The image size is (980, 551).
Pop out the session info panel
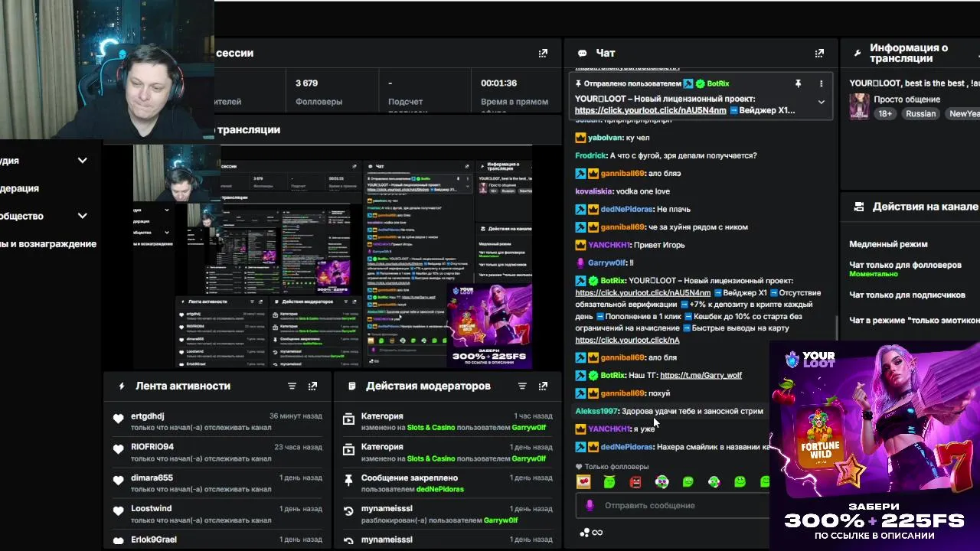543,53
